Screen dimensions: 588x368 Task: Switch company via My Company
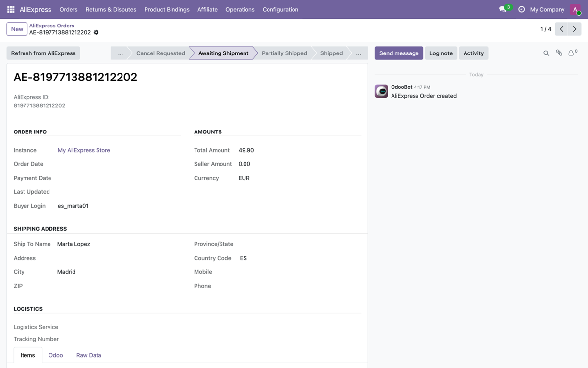click(x=547, y=9)
